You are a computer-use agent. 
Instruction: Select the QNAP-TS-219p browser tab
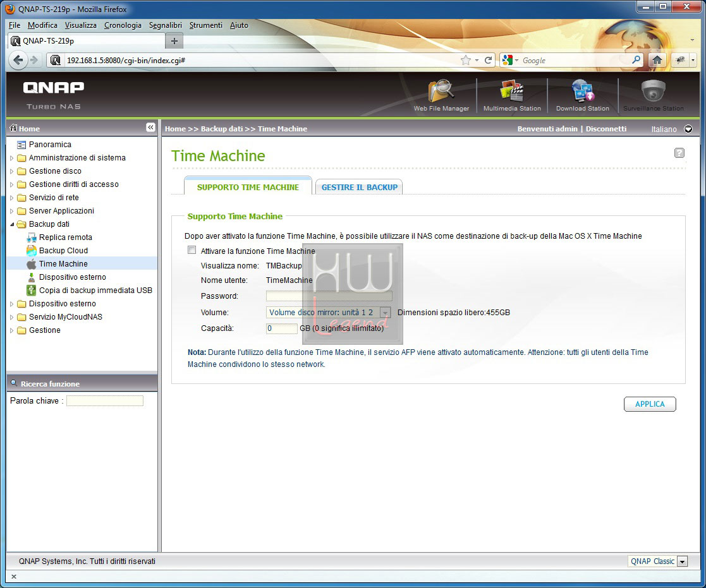point(87,41)
